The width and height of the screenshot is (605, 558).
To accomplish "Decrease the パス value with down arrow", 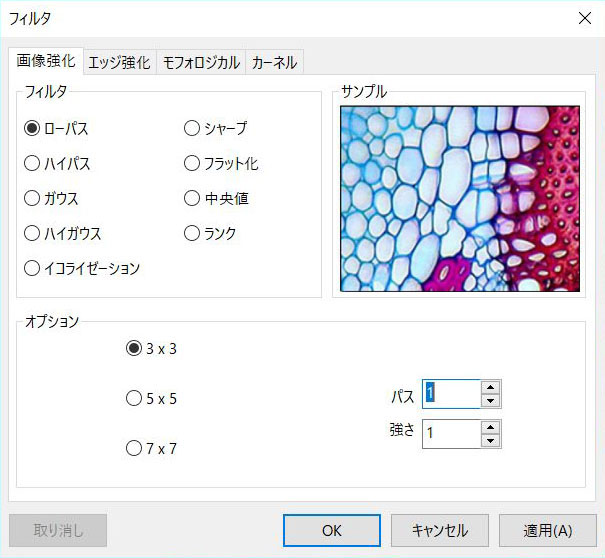I will click(x=490, y=401).
